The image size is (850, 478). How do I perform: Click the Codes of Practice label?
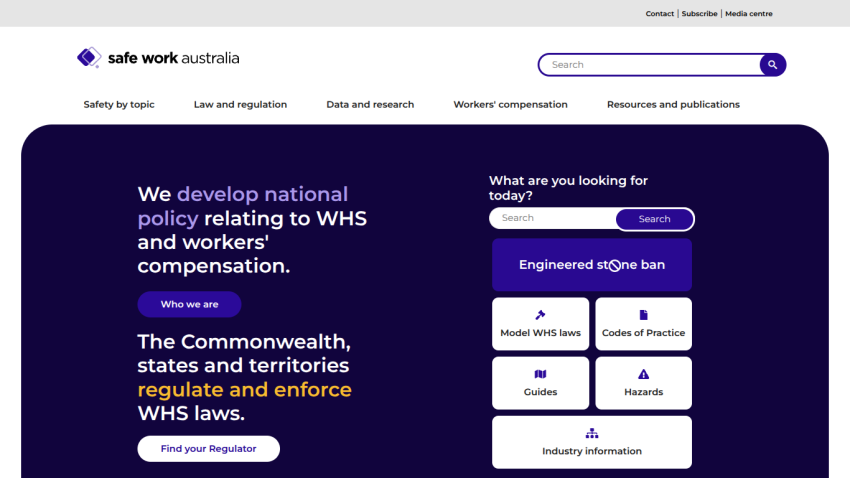tap(643, 333)
